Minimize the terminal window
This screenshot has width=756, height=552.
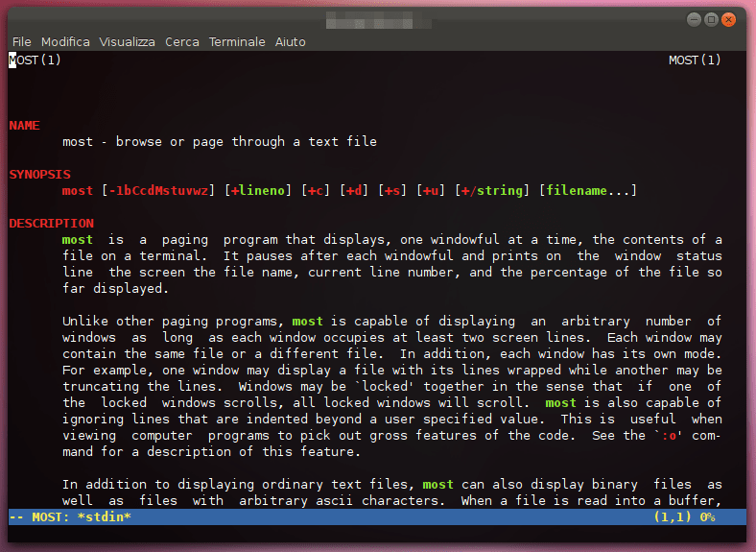694,20
